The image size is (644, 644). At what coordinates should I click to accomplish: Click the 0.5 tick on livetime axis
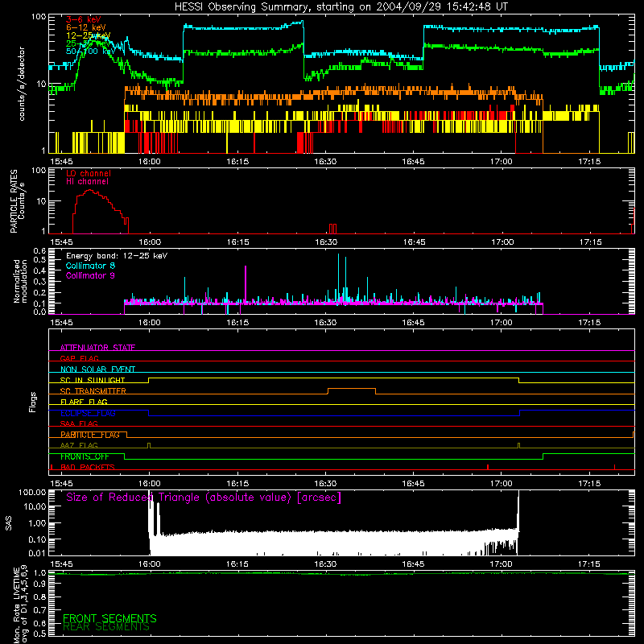[x=39, y=634]
